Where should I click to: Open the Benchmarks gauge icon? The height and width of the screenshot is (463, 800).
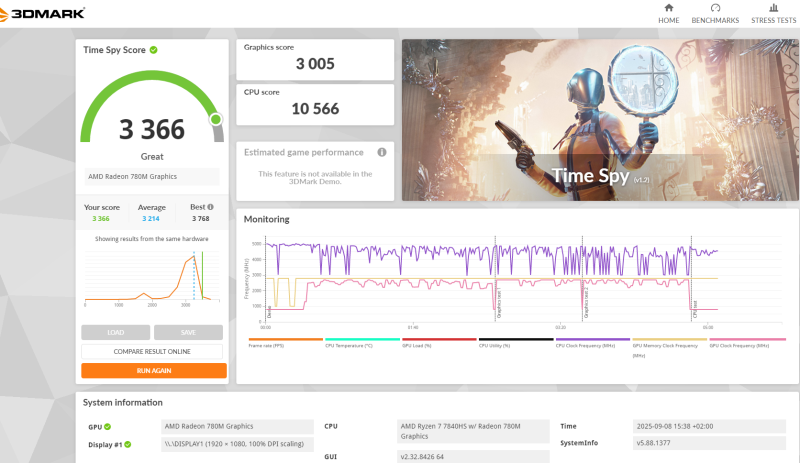[x=715, y=8]
